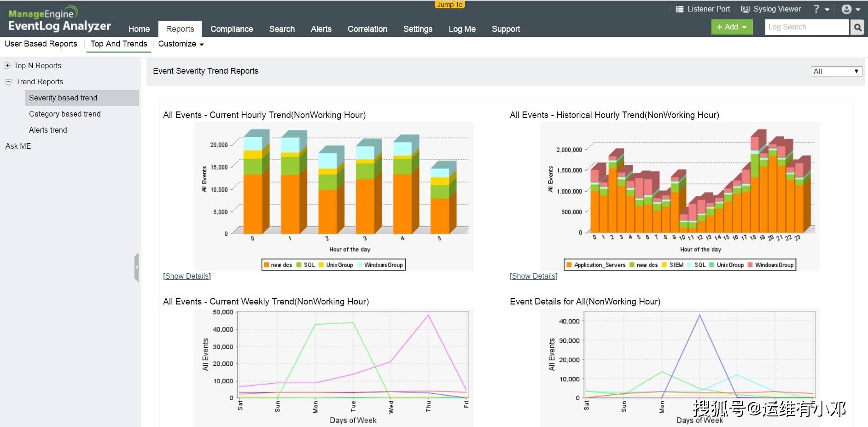Click yellow SIEM legend swatch in historical chart

point(664,265)
